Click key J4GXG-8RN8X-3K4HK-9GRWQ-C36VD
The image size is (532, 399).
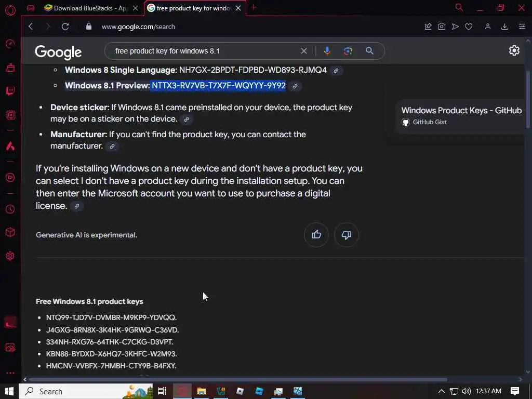click(112, 330)
